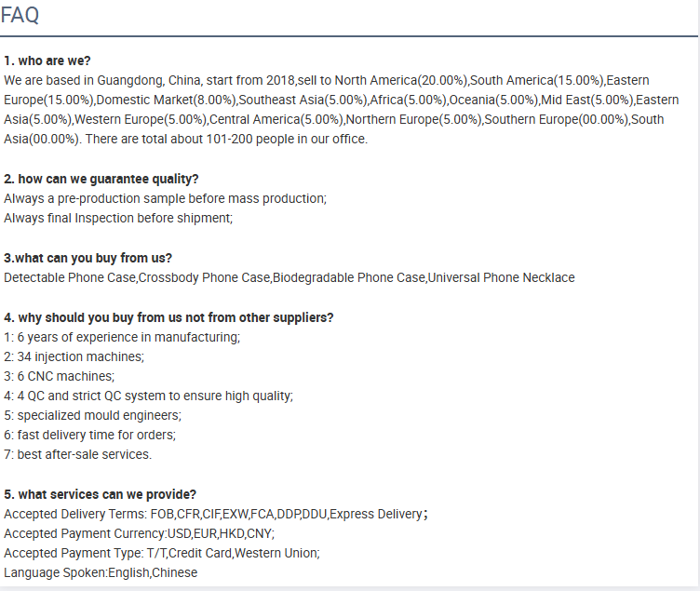Click the '6 CNC machines' line
700x591 pixels.
60,376
